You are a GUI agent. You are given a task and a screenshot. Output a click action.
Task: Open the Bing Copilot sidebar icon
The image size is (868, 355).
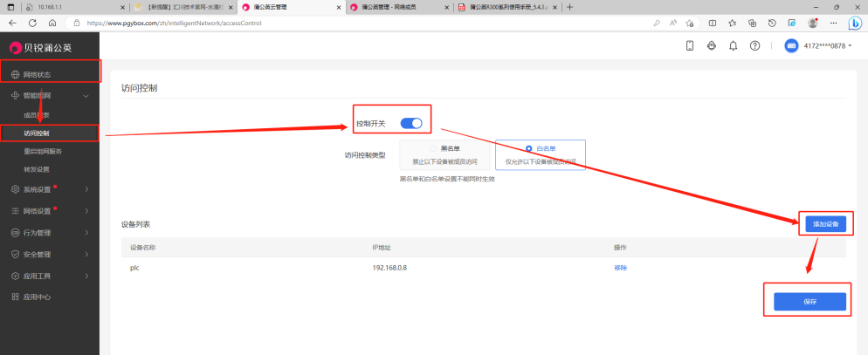(x=854, y=24)
